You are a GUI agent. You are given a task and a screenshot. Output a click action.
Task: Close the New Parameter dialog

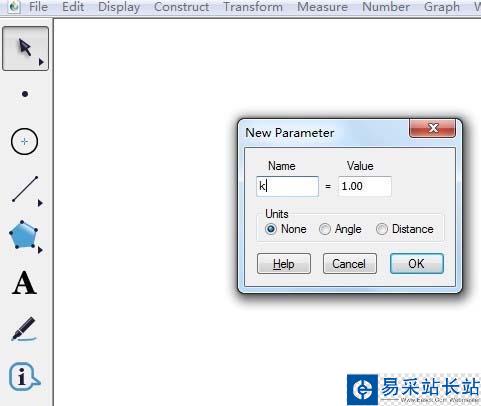[432, 128]
